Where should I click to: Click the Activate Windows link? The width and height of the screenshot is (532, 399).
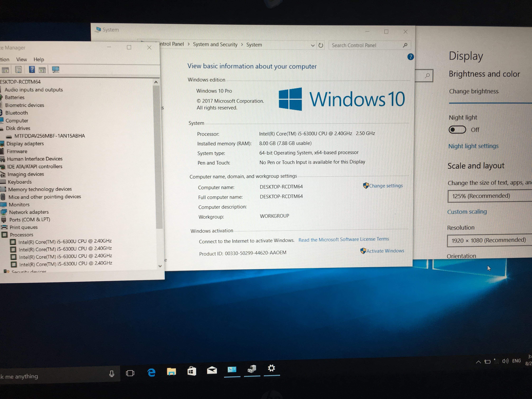[x=385, y=251]
